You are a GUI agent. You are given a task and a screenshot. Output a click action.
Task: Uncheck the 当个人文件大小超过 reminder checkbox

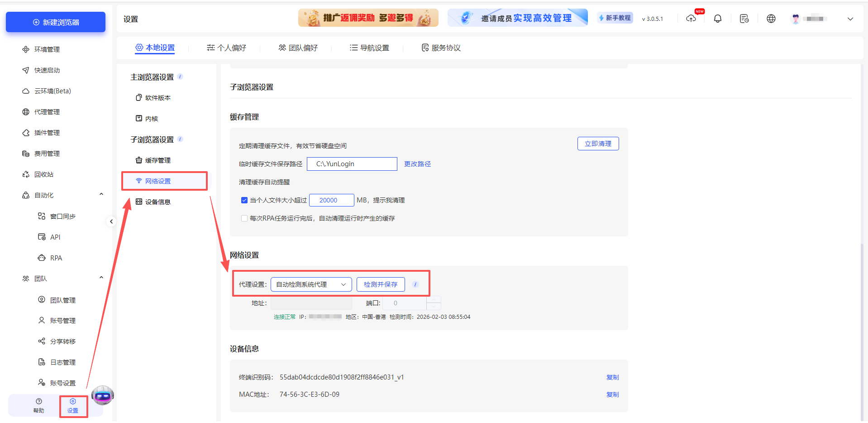point(244,200)
